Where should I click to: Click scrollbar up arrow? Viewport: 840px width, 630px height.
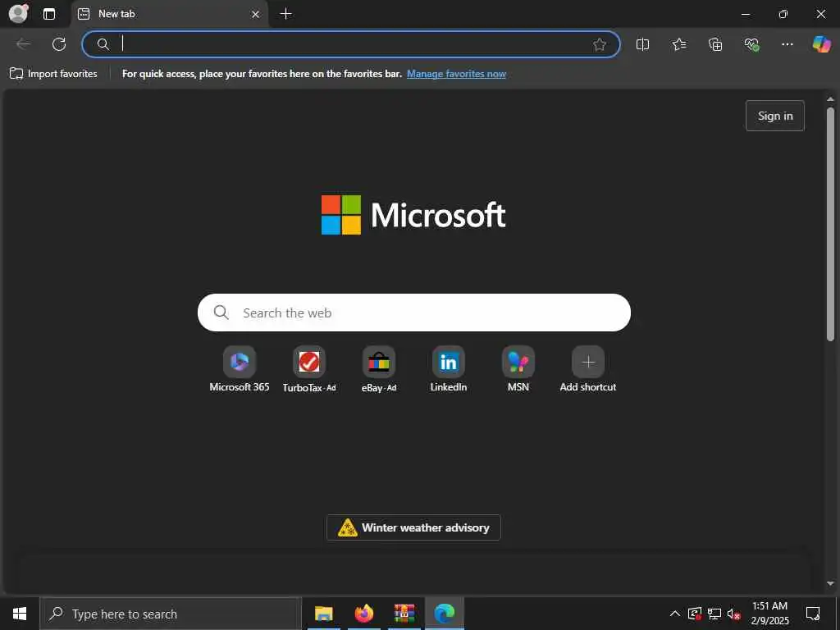tap(830, 99)
